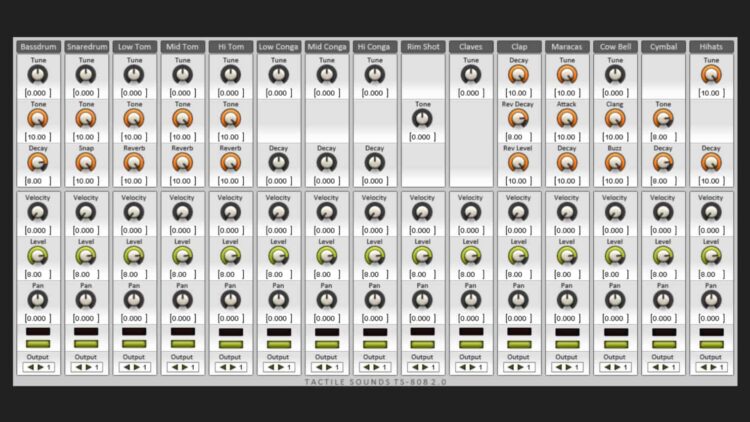The width and height of the screenshot is (750, 422).
Task: Click the Maracas Attack knob
Action: click(567, 119)
